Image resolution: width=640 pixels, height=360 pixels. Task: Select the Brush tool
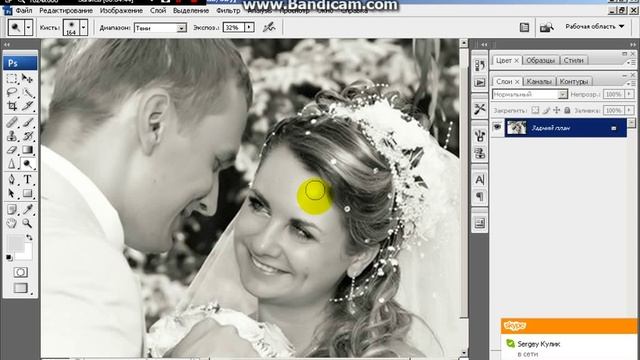(x=27, y=122)
